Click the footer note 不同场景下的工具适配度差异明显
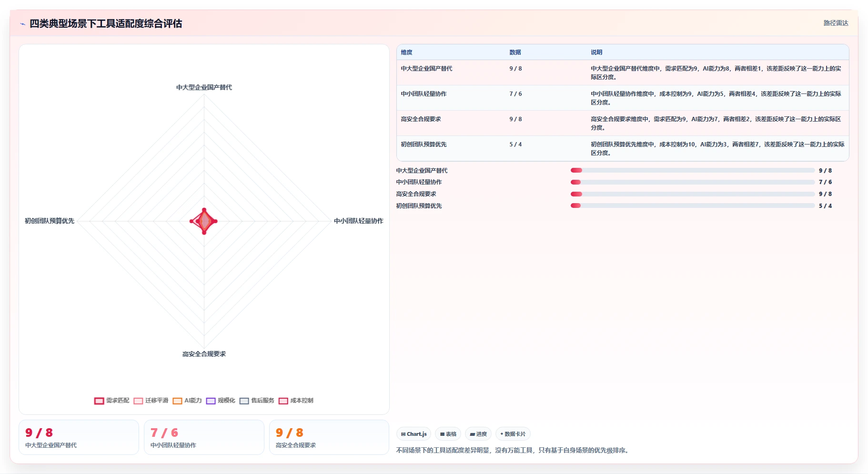Image resolution: width=868 pixels, height=474 pixels. [512, 450]
